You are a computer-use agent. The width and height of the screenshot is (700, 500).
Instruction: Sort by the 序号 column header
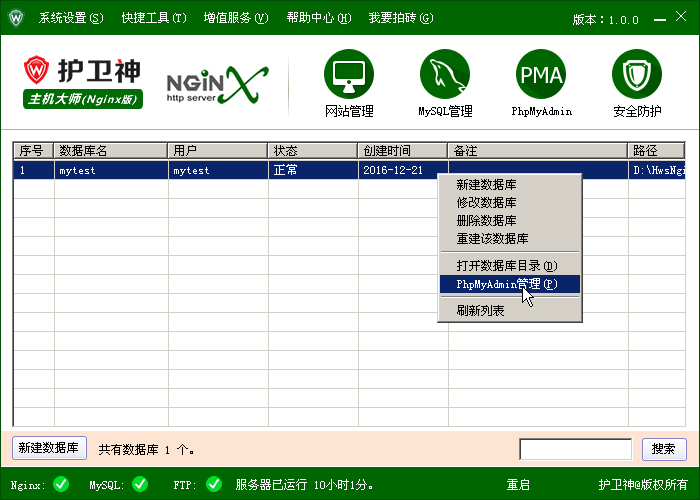tap(33, 150)
